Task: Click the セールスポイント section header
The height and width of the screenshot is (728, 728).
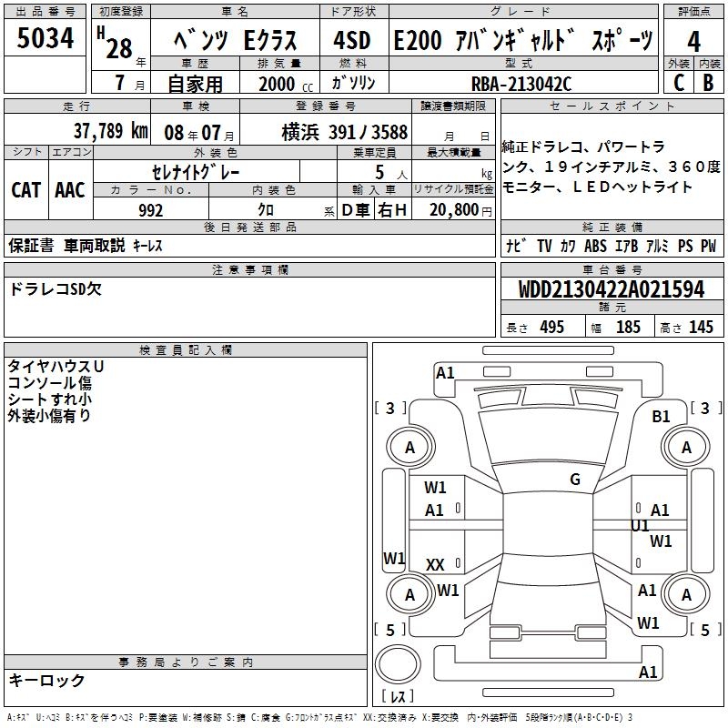Action: (x=612, y=106)
